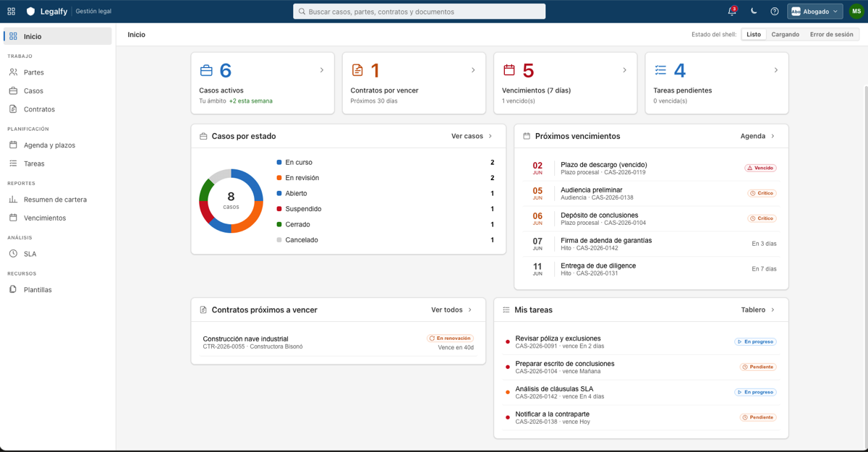Focus the Buscar casos search field

tap(420, 12)
